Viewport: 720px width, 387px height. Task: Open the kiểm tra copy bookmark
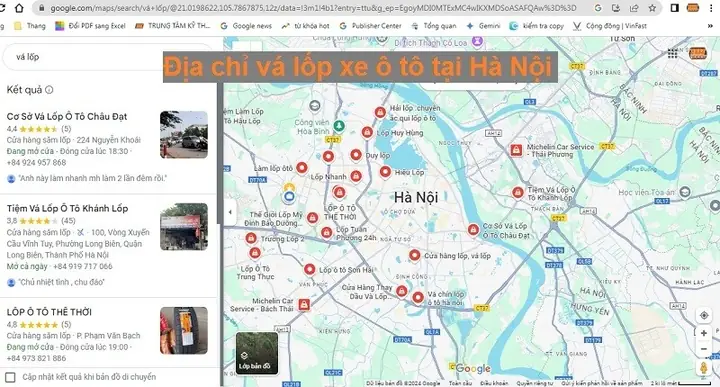[536, 26]
